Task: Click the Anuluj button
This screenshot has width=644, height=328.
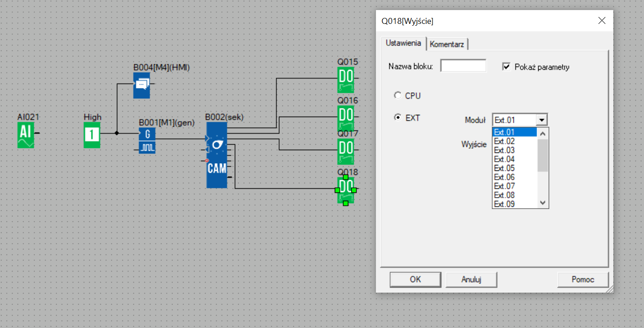Action: [471, 279]
